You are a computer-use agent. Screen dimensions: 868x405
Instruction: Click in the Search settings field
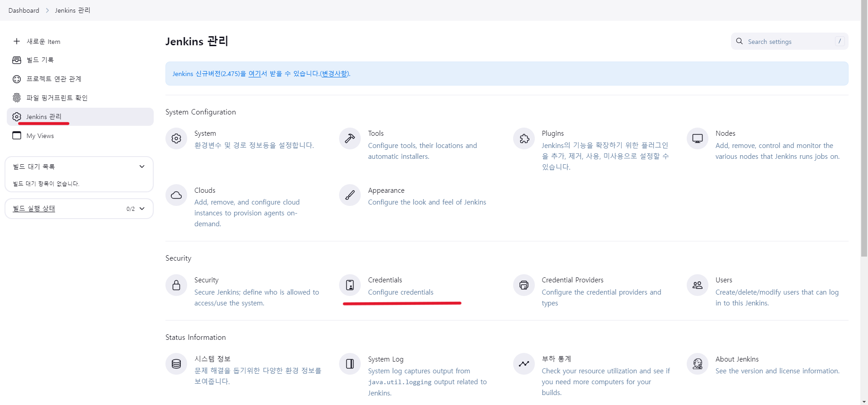click(789, 41)
